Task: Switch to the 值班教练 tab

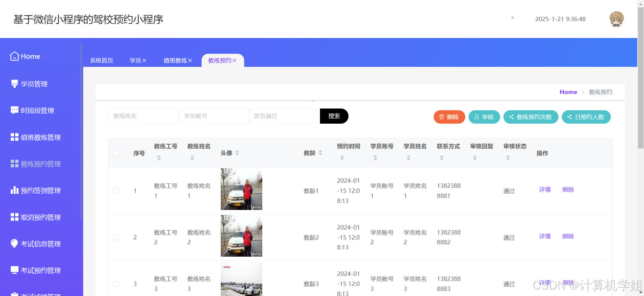Action: pos(175,60)
